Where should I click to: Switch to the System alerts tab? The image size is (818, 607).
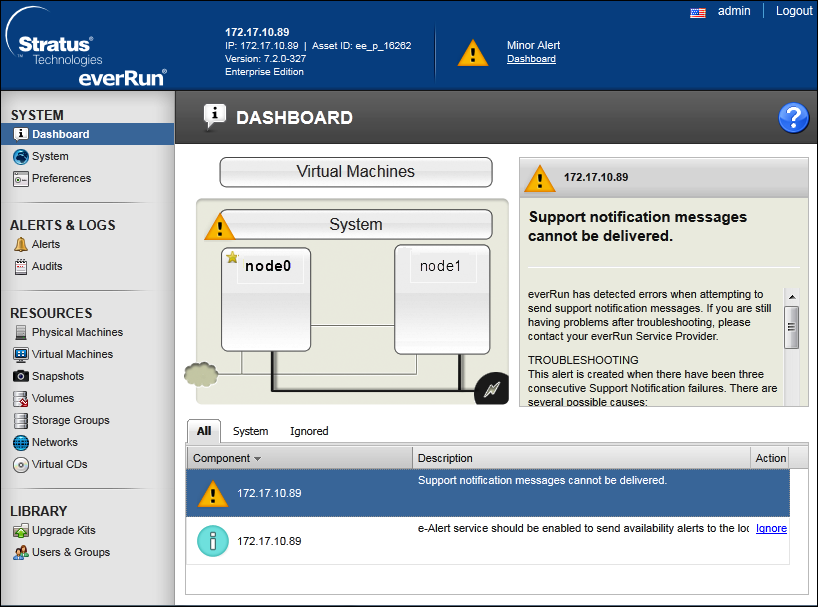250,431
